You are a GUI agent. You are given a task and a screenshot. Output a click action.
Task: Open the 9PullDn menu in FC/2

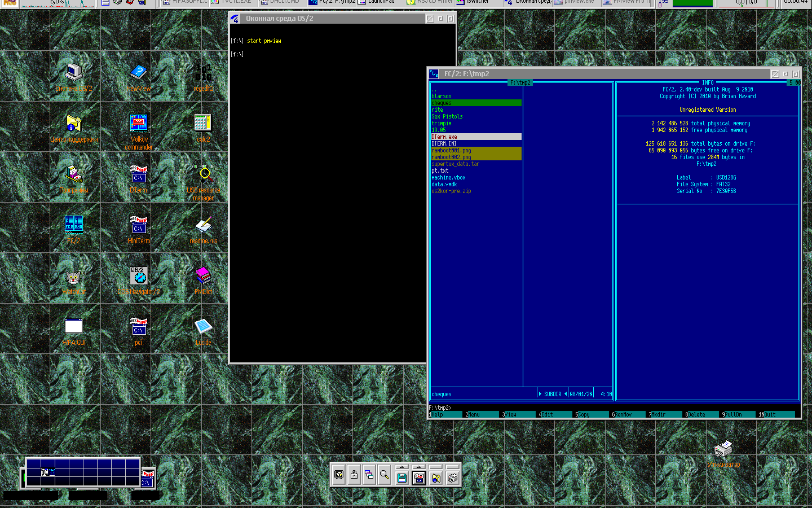[x=733, y=414]
